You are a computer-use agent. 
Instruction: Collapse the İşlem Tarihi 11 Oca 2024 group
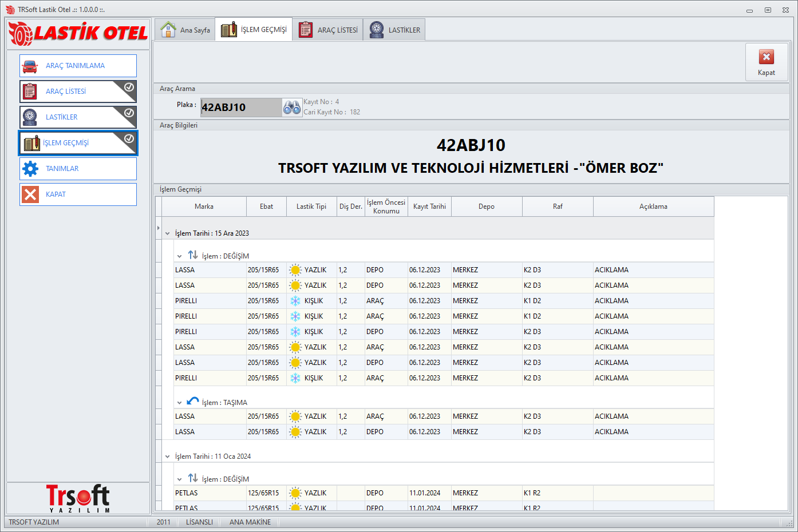point(168,456)
